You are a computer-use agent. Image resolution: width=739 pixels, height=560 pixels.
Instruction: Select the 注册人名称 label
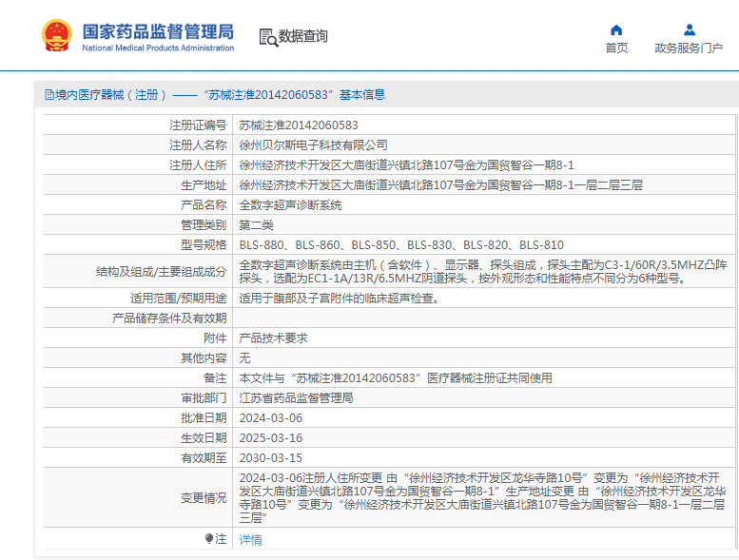coord(198,145)
